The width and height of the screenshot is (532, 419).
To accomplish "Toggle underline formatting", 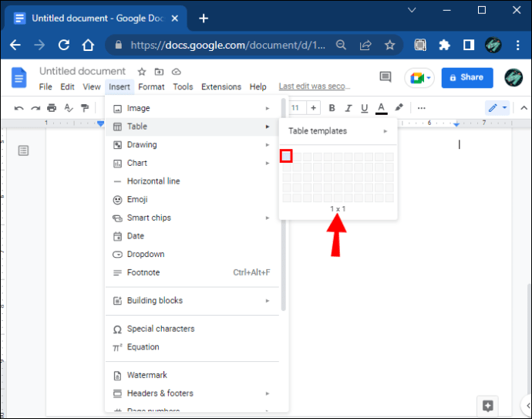I will (x=365, y=108).
